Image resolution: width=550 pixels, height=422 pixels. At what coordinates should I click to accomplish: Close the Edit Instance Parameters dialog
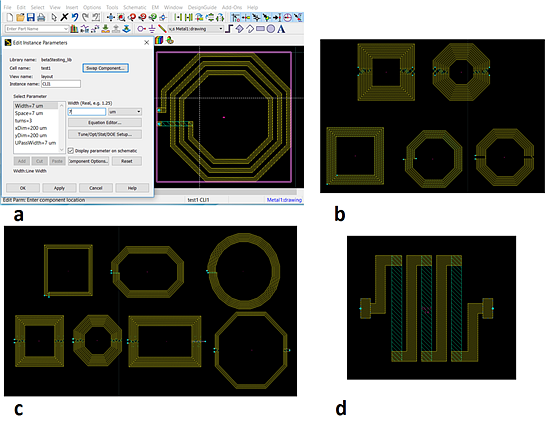147,42
